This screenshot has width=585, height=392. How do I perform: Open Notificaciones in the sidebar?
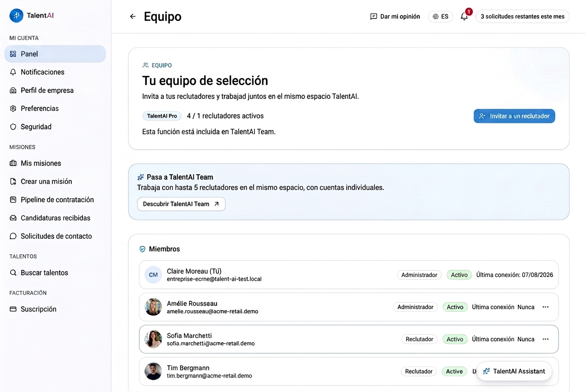coord(55,72)
